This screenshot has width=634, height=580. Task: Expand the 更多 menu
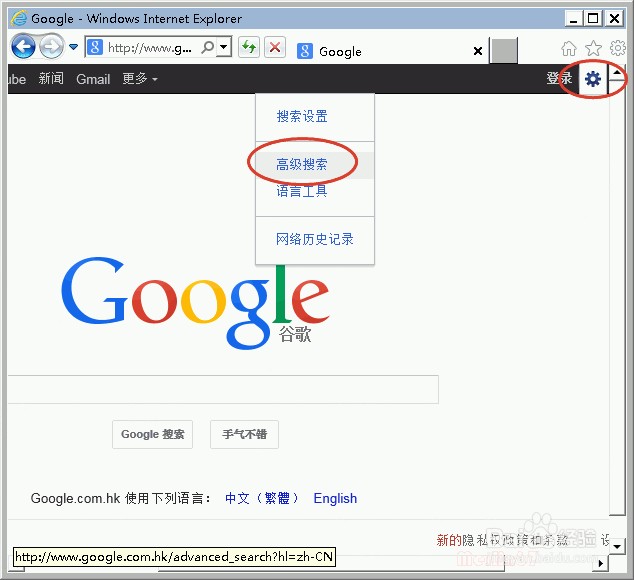point(140,78)
